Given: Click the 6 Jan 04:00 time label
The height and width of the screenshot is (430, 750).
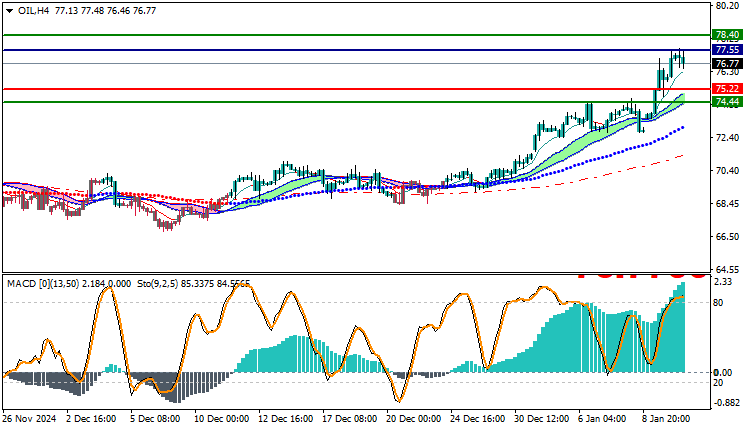Looking at the screenshot, I should pyautogui.click(x=602, y=419).
